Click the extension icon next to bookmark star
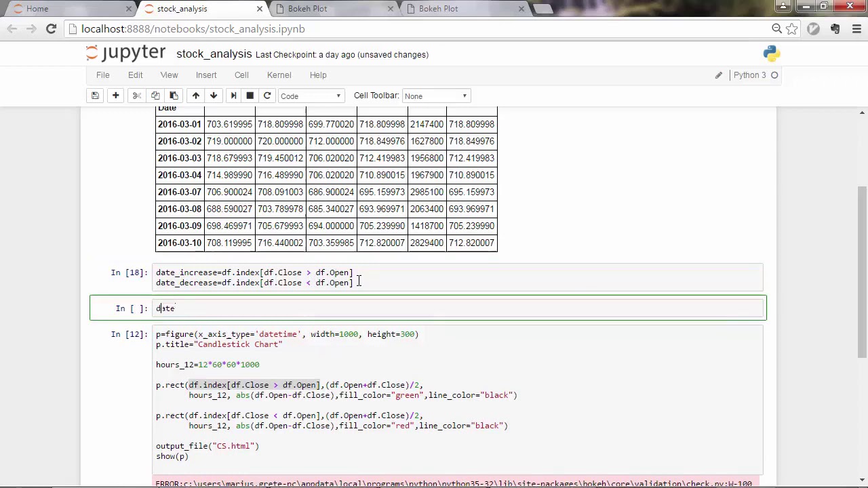The width and height of the screenshot is (868, 488). tap(814, 28)
